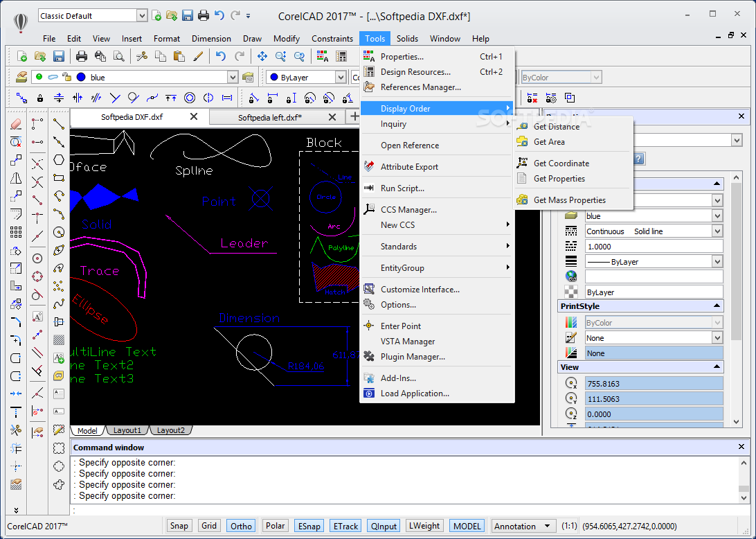Click the Cut scissors icon
This screenshot has height=539, width=756.
(142, 56)
